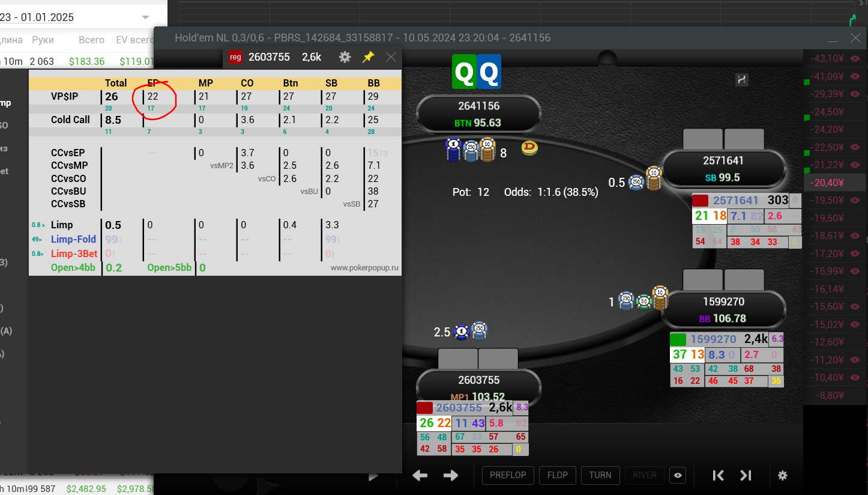Viewport: 868px width, 495px height.
Task: Click the CCvsBU row label
Action: tap(68, 192)
